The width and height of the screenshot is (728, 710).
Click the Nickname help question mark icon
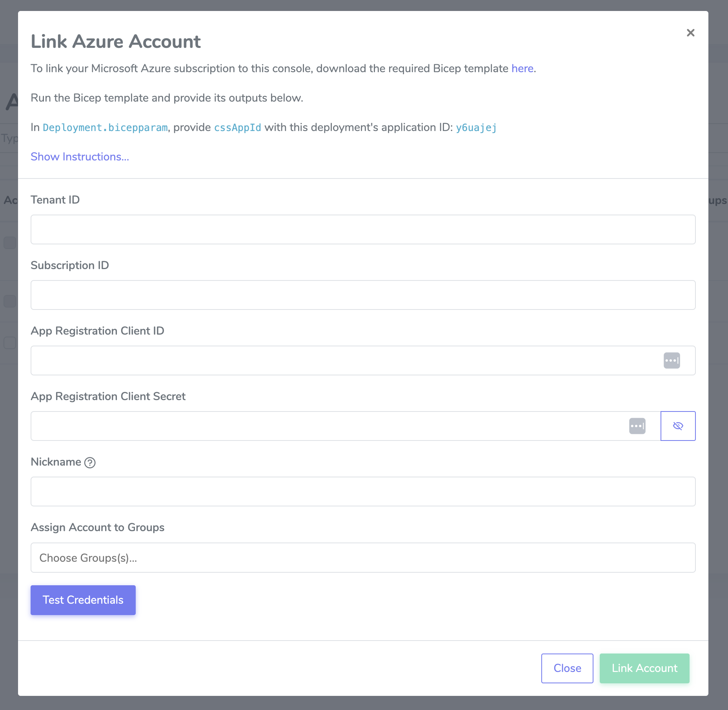tap(90, 463)
